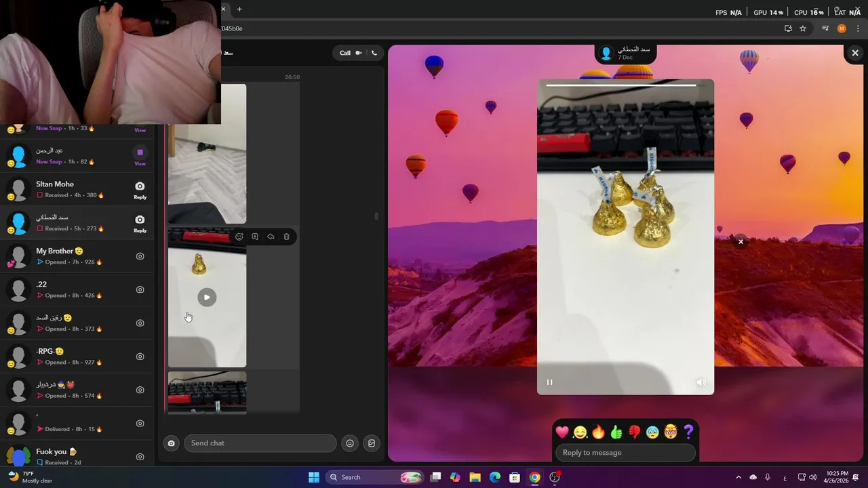Screen dimensions: 868x488
Task: React with the scared blue-face emoji
Action: [x=652, y=432]
